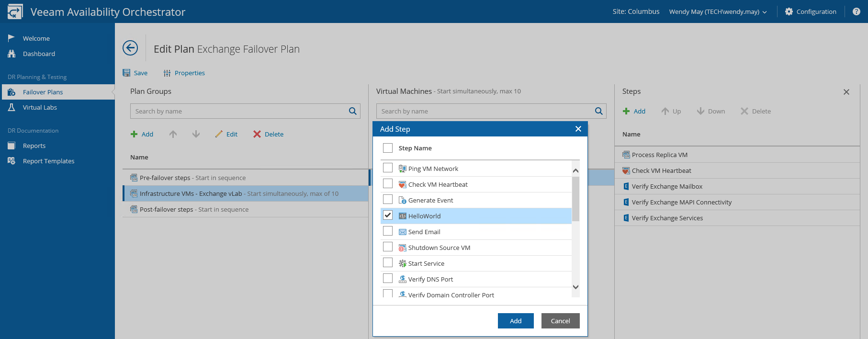
Task: Move plan group down with arrow icon
Action: coord(196,134)
